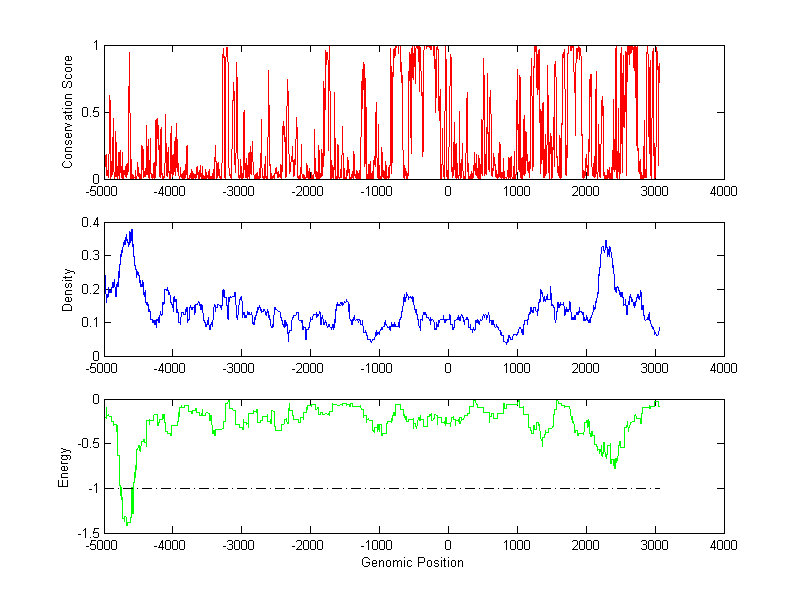Viewport: 800px width, 599px height.
Task: Select the blue density peak near position -4600
Action: coord(130,232)
